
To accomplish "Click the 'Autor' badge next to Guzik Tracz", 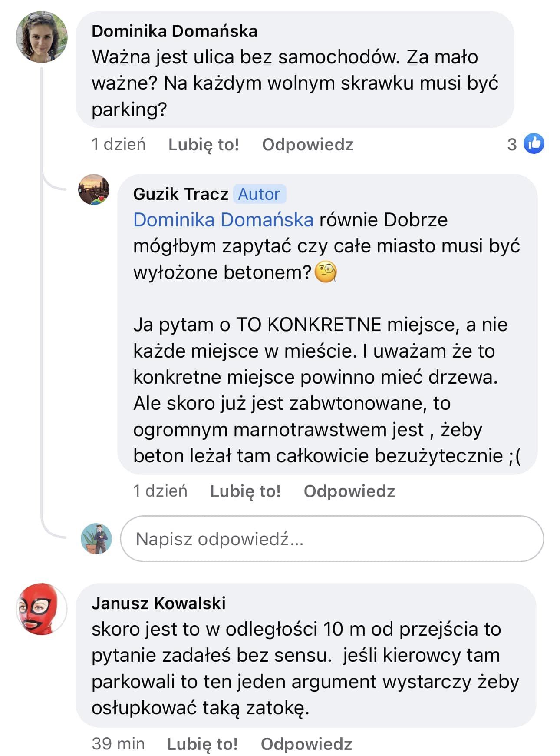I will click(x=259, y=194).
